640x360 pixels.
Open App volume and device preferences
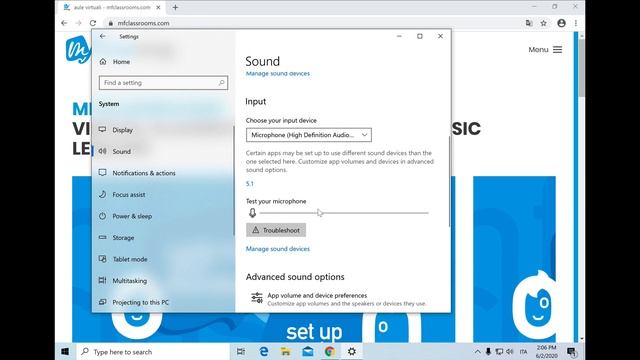(338, 299)
